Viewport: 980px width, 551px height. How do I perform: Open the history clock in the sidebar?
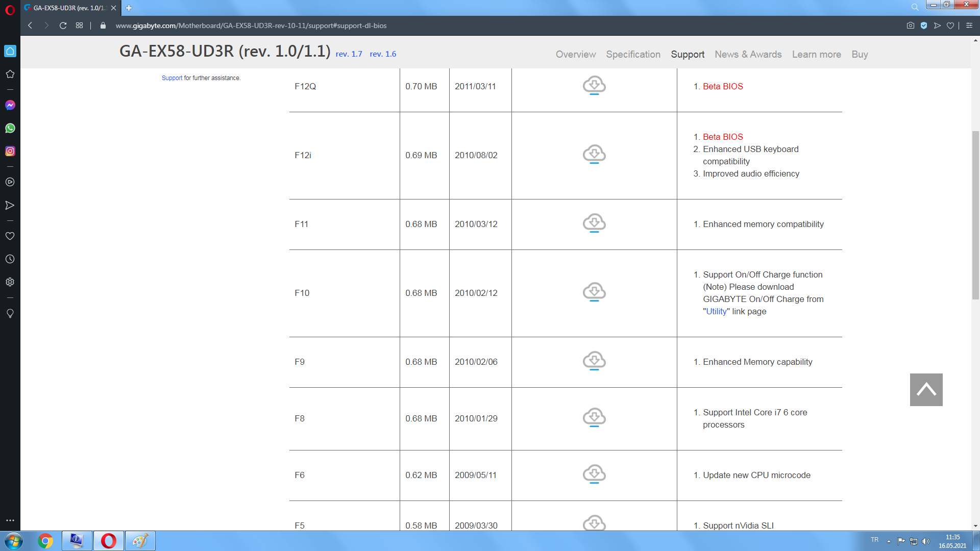tap(10, 259)
